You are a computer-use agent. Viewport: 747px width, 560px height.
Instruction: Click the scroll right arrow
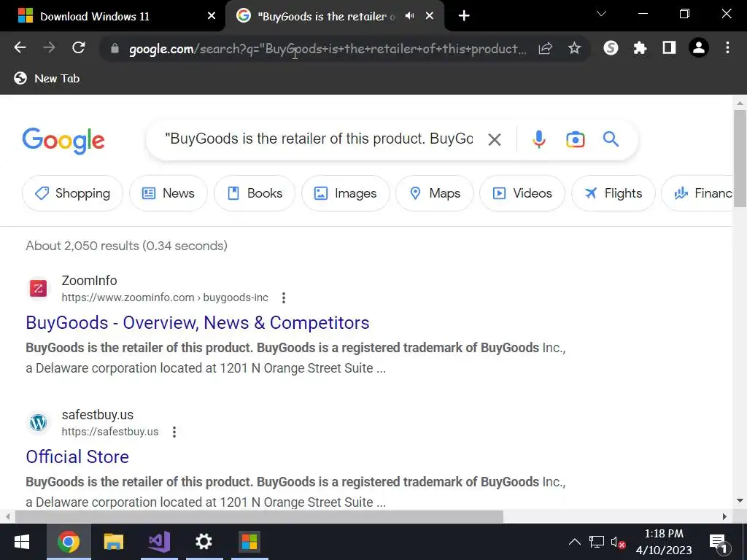[724, 517]
